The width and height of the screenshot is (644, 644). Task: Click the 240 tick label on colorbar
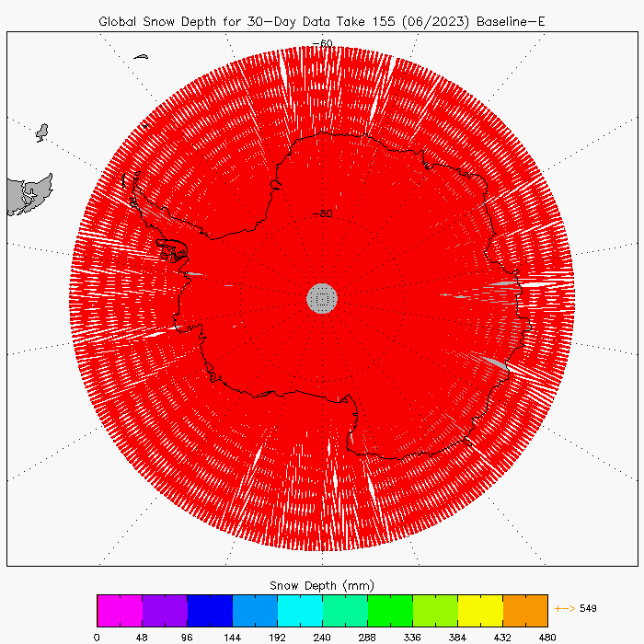pyautogui.click(x=322, y=635)
